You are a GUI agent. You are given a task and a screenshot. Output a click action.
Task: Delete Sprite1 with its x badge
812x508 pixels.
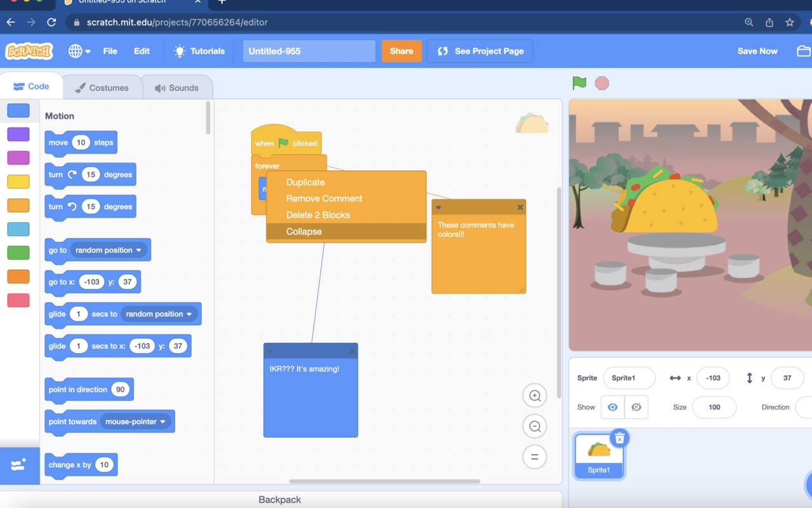tap(619, 438)
